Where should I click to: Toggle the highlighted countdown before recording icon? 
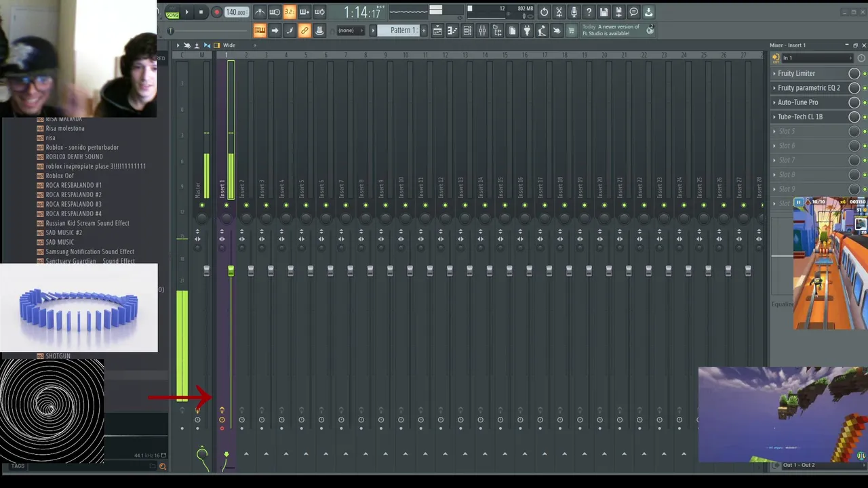point(290,12)
